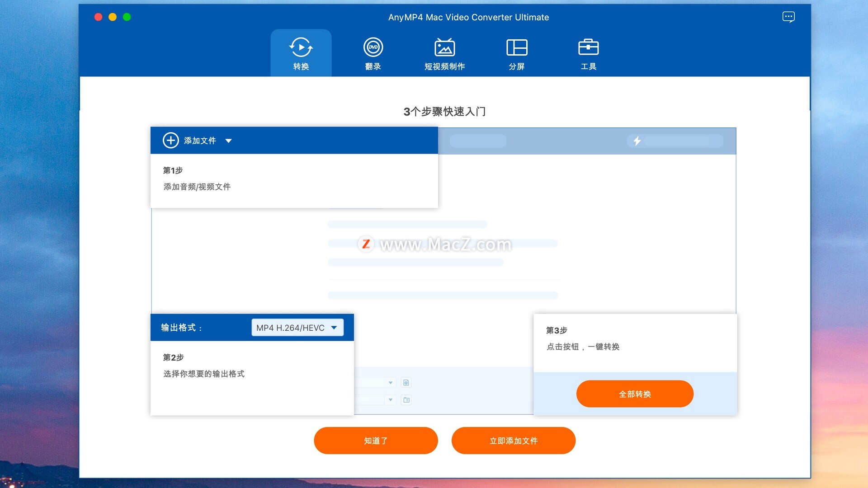
Task: Open the 转换 converter tab
Action: pyautogui.click(x=301, y=53)
